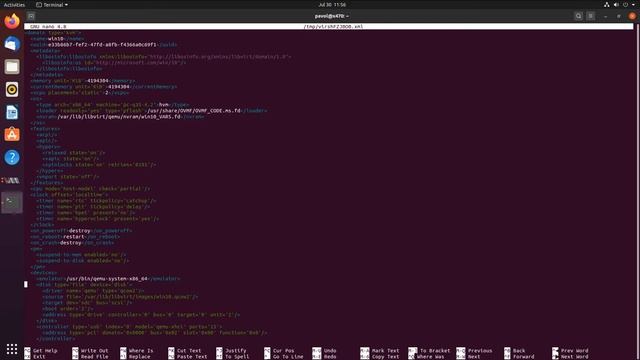
Task: Click the Next Word shortcut label
Action: pos(574,357)
